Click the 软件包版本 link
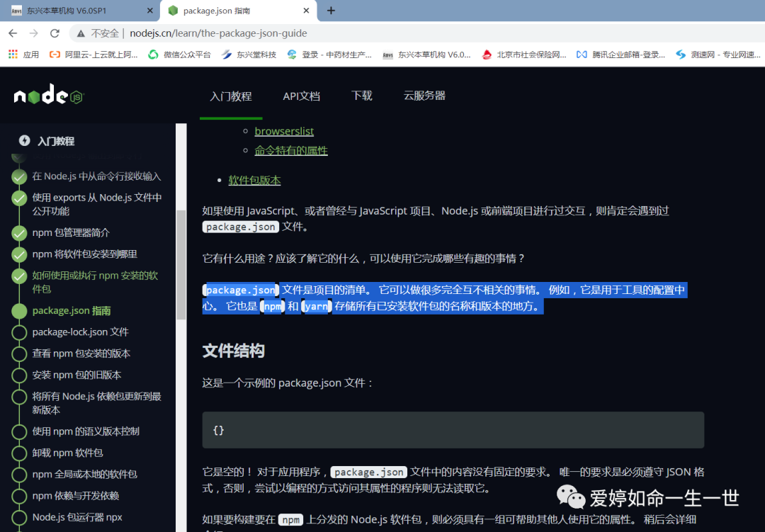The image size is (765, 532). [254, 181]
